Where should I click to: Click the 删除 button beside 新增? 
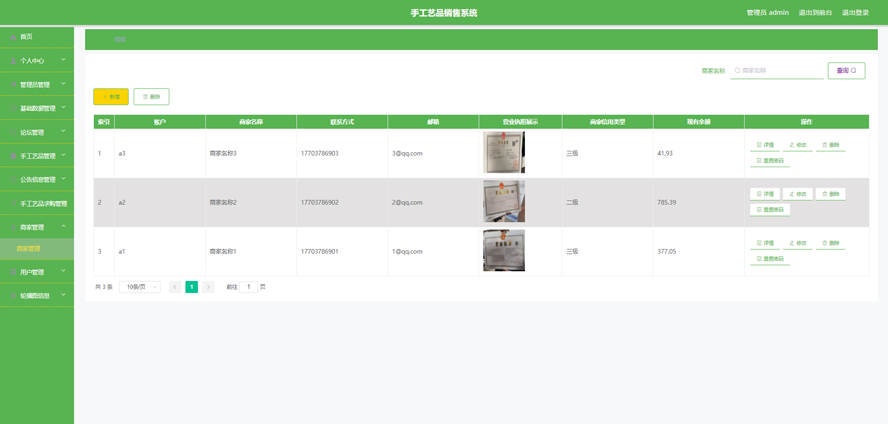point(151,97)
